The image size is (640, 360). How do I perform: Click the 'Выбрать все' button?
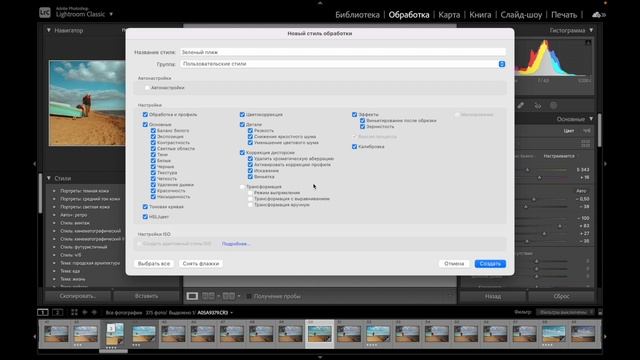click(x=154, y=264)
